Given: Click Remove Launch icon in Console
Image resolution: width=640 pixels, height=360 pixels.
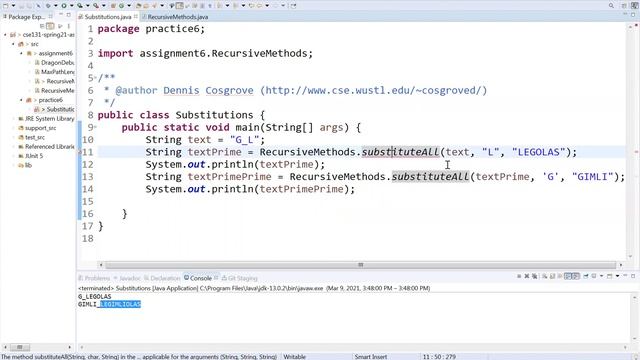Looking at the screenshot, I should click(527, 276).
